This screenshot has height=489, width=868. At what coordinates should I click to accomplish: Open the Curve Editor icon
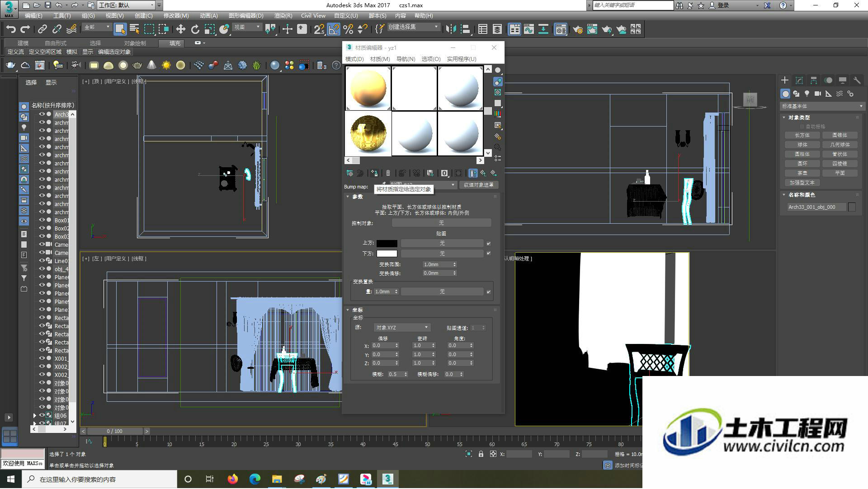click(528, 29)
